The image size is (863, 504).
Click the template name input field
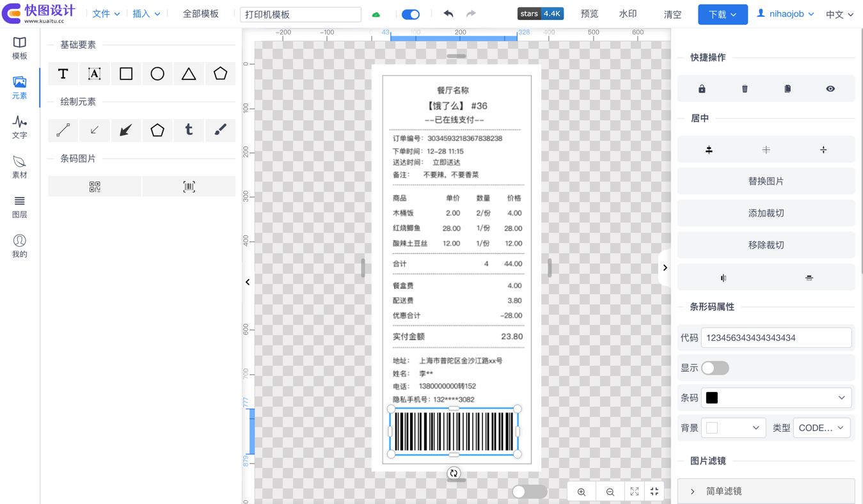point(301,14)
